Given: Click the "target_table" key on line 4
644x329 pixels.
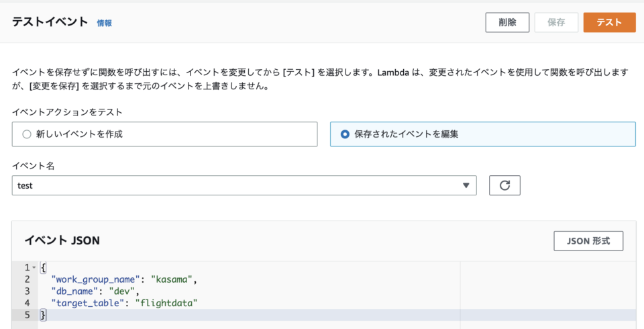Looking at the screenshot, I should click(x=89, y=303).
